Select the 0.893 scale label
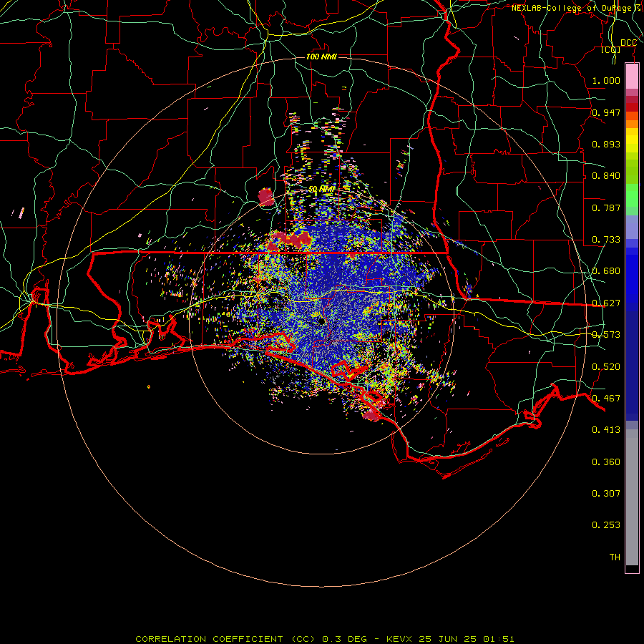644x644 pixels. (x=606, y=144)
